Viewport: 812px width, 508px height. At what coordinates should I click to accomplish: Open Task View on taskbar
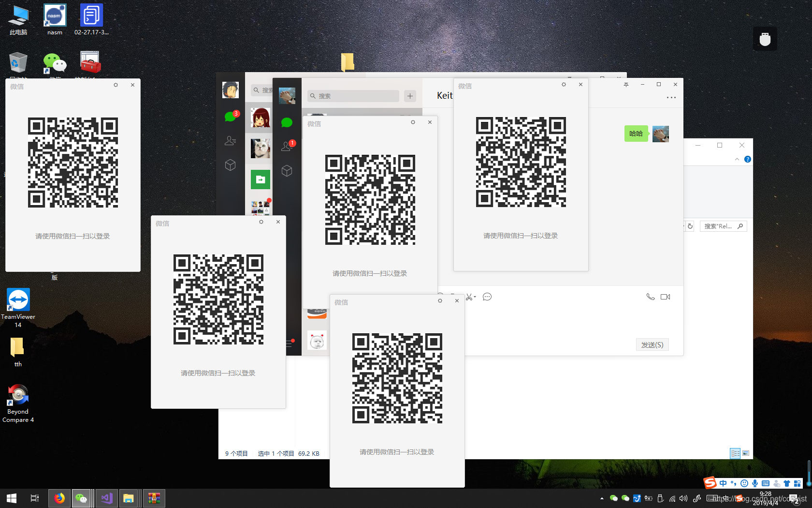(35, 498)
